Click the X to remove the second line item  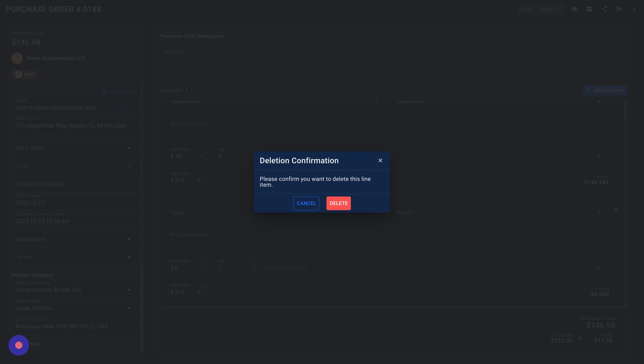click(x=616, y=210)
